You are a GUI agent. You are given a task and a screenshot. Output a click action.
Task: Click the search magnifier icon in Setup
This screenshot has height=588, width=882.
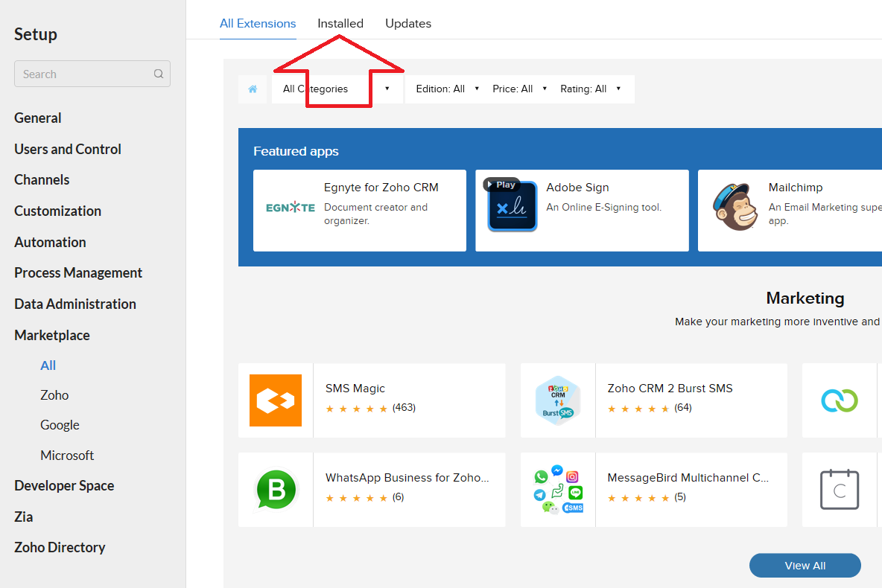pyautogui.click(x=159, y=74)
